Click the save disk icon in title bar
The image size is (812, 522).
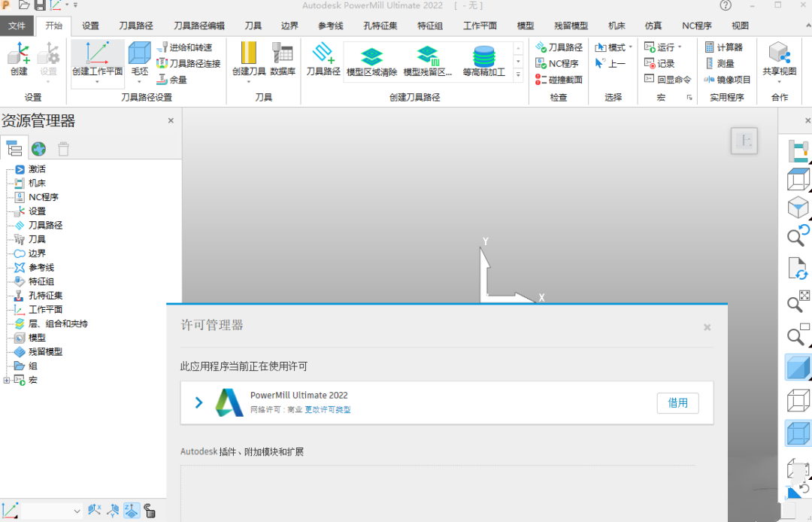coord(40,5)
